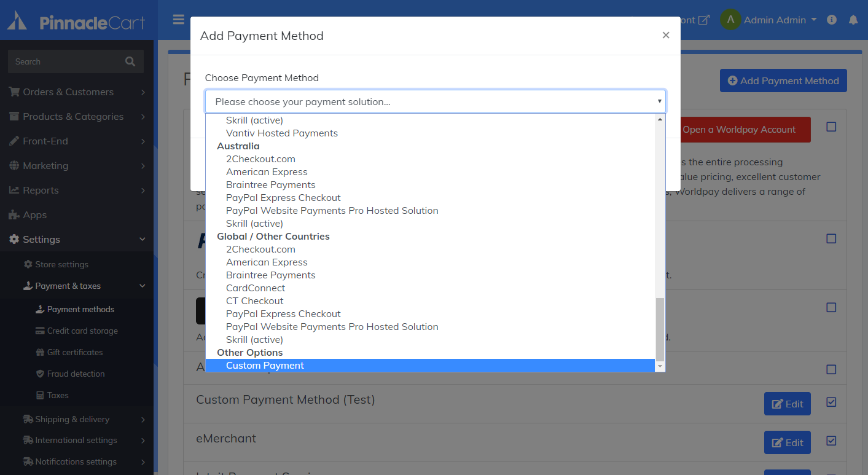Click the PinnacleCart logo
The width and height of the screenshot is (868, 475).
click(x=76, y=22)
